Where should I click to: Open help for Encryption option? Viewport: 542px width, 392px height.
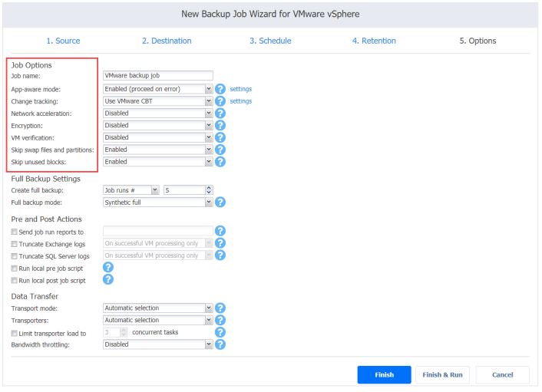(x=220, y=125)
